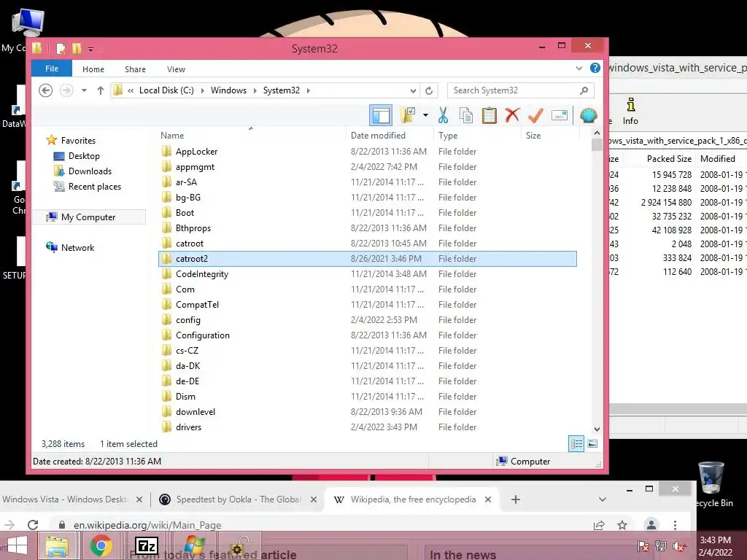Expand the arrow after System32 in path
This screenshot has width=747, height=560.
(309, 90)
